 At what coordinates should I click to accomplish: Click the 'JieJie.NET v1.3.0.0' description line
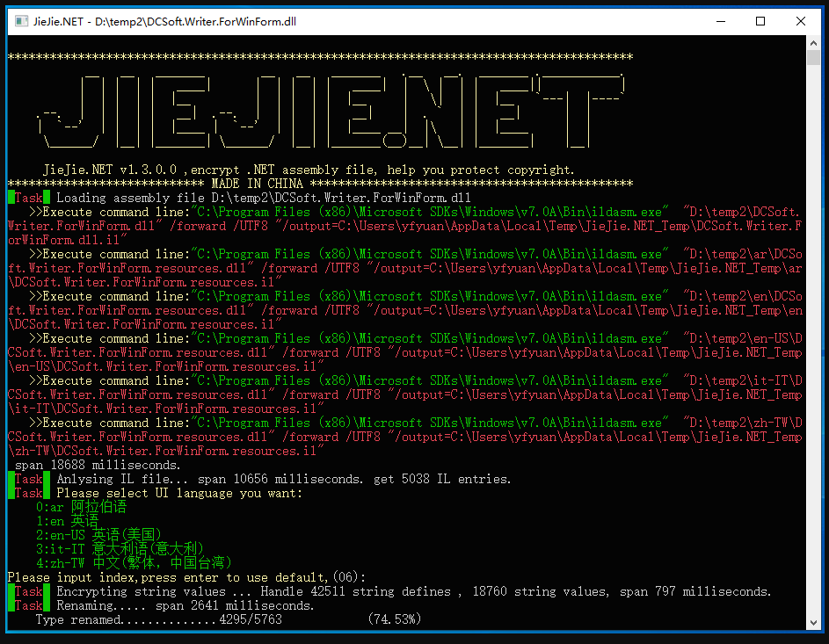click(x=309, y=170)
